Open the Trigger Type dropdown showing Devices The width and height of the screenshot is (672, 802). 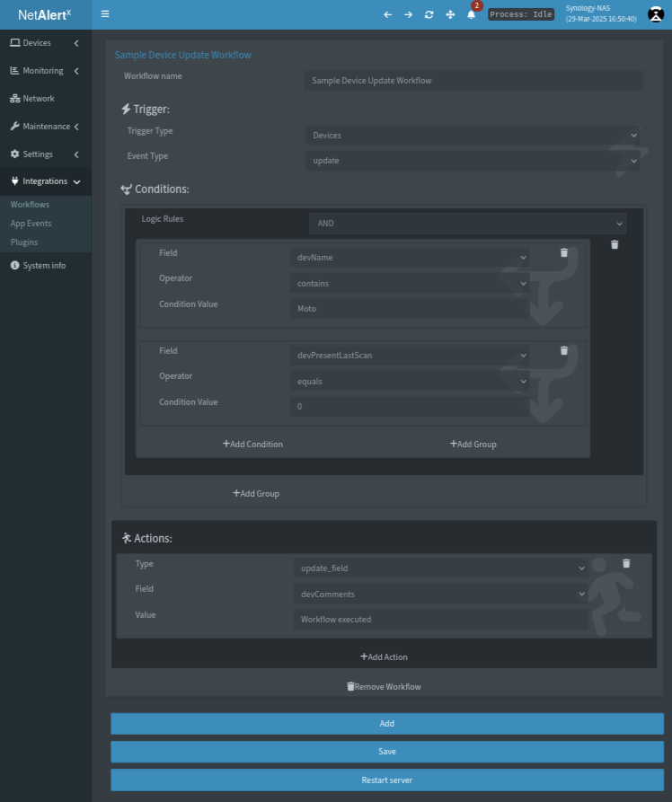473,136
